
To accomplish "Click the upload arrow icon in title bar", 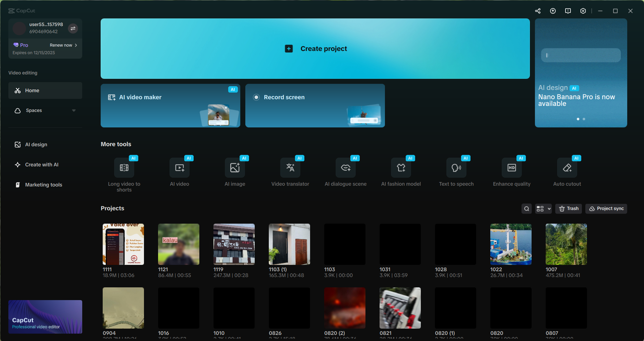I will [553, 11].
